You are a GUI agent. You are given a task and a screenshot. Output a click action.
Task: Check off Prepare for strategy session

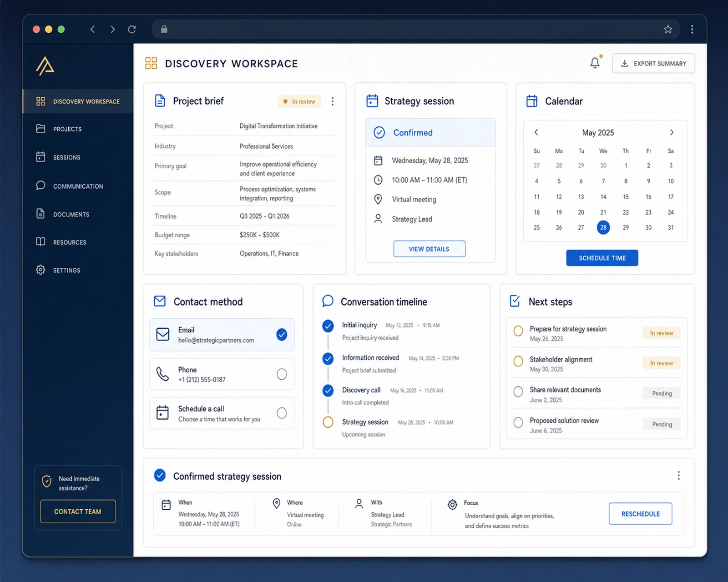tap(518, 331)
